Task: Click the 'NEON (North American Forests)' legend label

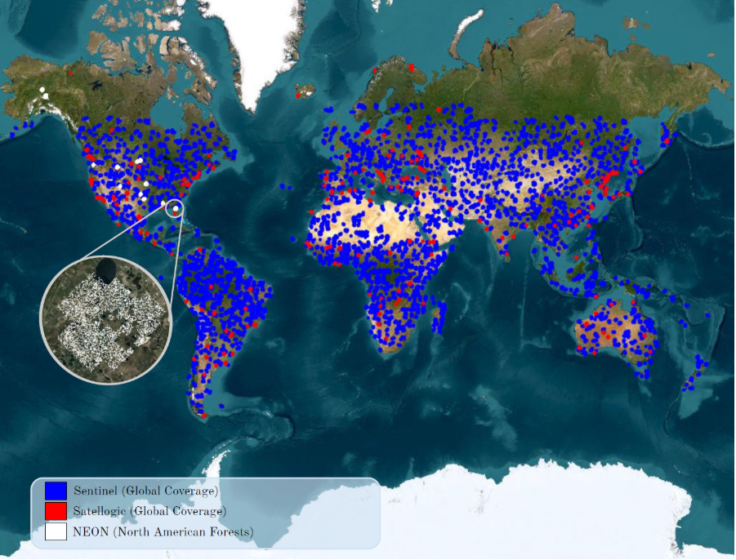Action: pos(163,532)
